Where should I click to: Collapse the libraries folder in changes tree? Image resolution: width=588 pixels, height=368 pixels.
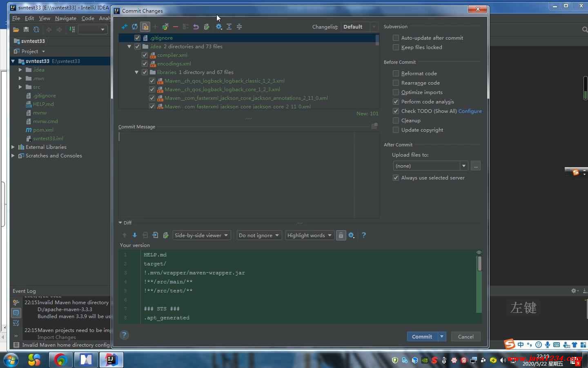pyautogui.click(x=136, y=72)
